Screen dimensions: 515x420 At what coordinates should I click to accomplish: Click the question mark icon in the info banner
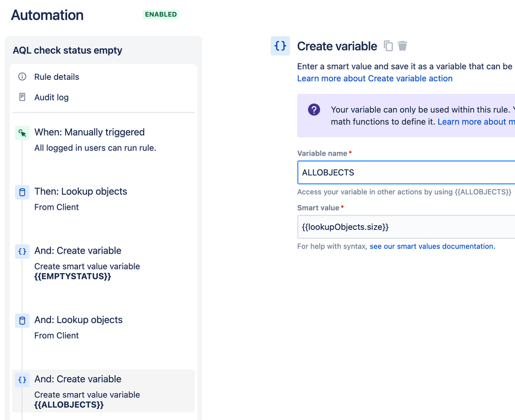click(315, 109)
